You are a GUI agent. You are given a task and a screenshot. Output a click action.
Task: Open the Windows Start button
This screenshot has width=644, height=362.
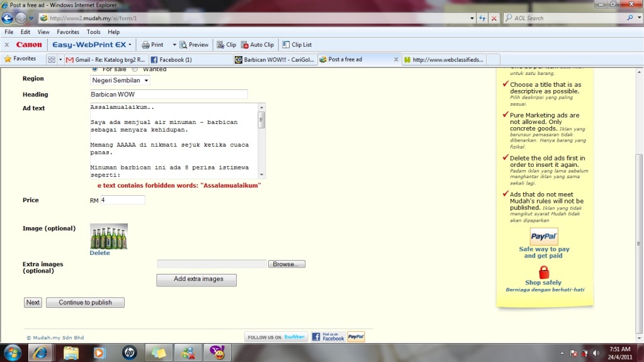(x=13, y=353)
